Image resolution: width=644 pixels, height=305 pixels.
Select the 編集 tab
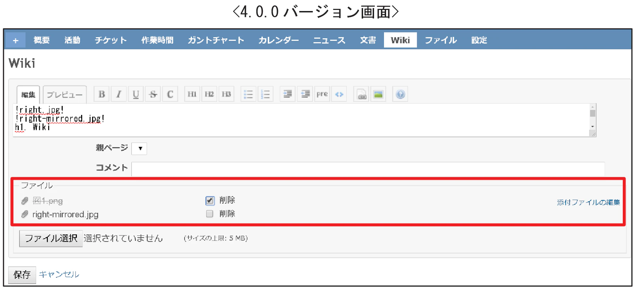[28, 95]
